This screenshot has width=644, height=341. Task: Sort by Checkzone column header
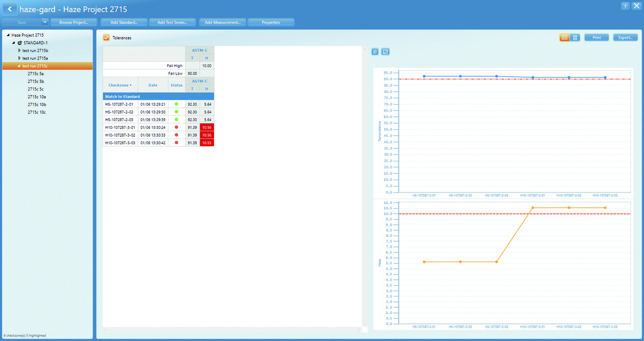click(x=120, y=85)
